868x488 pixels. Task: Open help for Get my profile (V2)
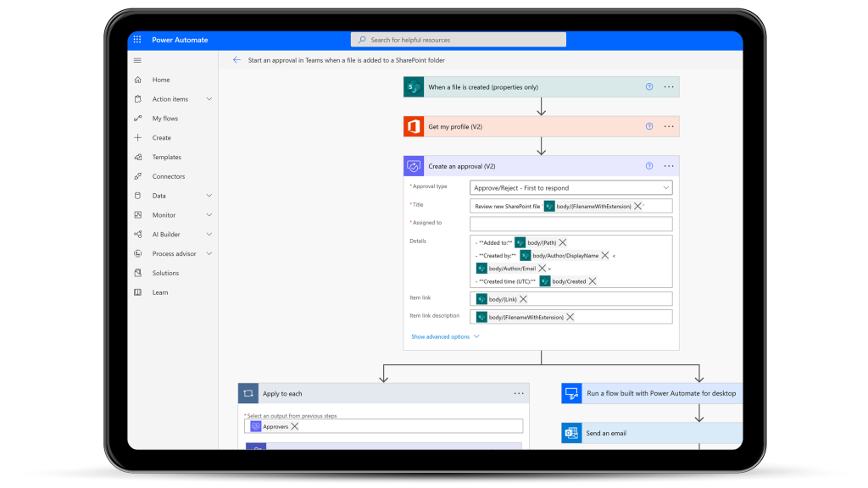(649, 126)
